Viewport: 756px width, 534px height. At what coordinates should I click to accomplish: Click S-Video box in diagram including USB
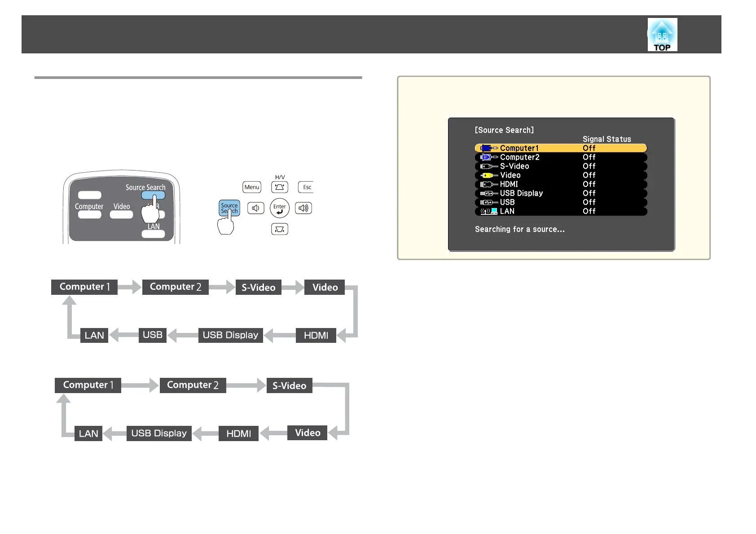(259, 287)
